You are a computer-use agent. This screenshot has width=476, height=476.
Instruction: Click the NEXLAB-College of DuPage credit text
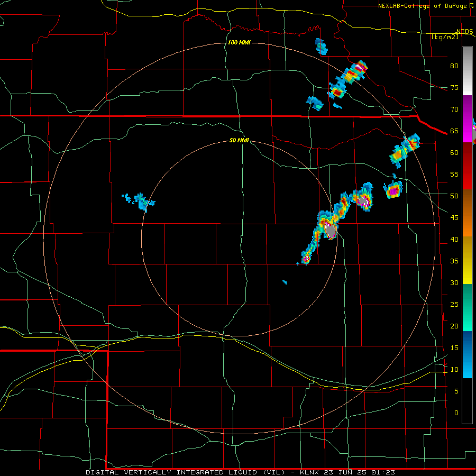(422, 6)
